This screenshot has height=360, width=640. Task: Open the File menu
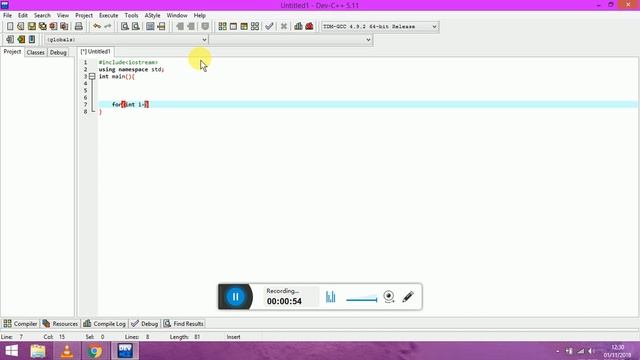7,15
